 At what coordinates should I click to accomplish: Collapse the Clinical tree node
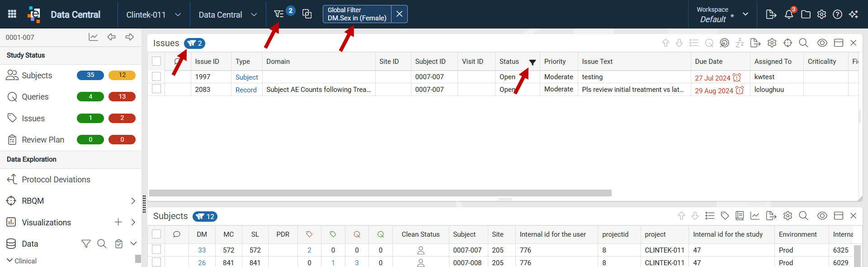10,260
